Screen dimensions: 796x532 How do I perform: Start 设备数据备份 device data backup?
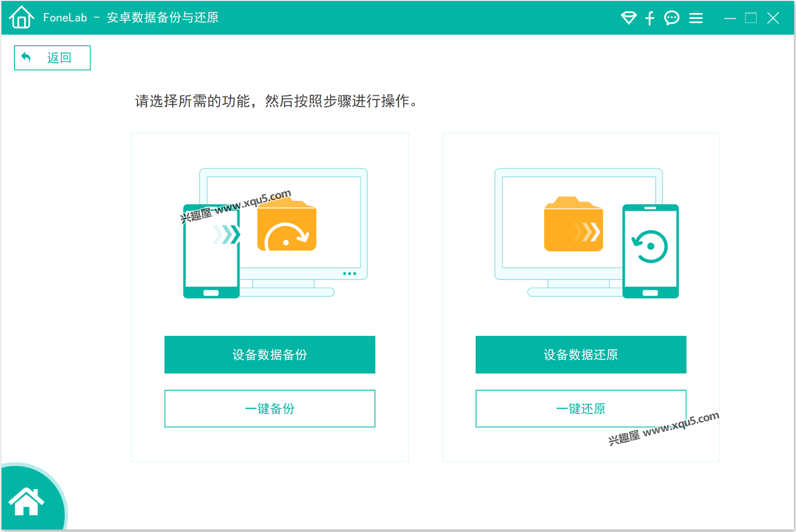click(x=269, y=355)
